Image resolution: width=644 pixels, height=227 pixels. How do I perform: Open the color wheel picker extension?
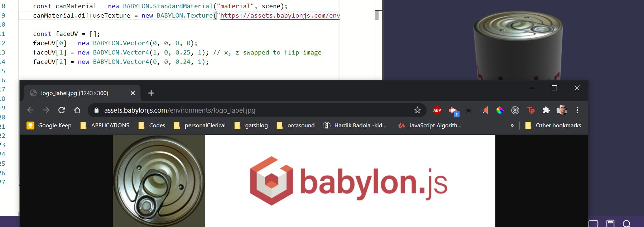click(500, 110)
